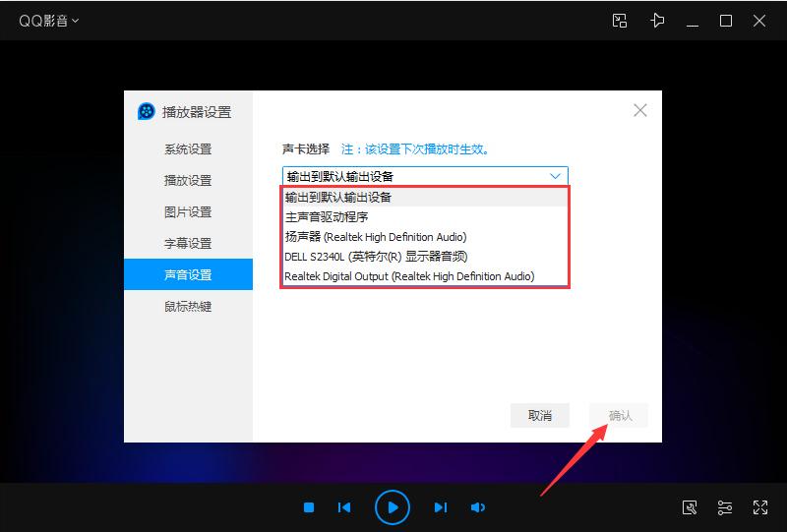Skip to the next video

[x=441, y=507]
